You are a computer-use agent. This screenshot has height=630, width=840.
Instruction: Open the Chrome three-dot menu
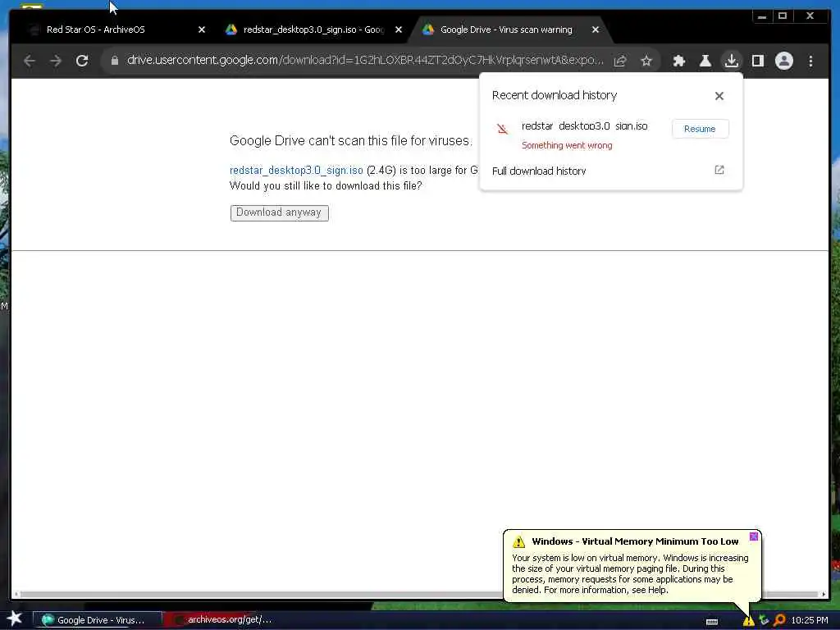tap(810, 61)
